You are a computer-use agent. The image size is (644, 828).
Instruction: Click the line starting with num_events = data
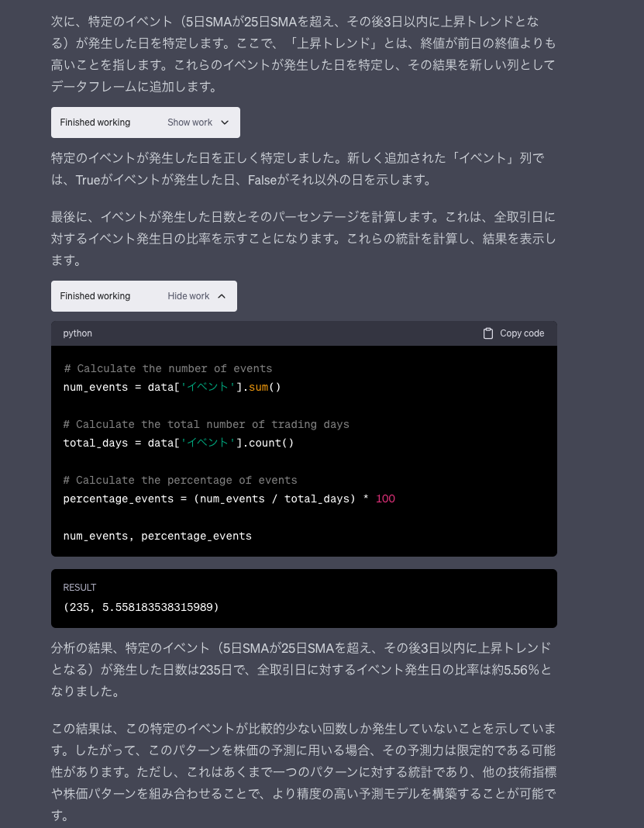(x=172, y=387)
